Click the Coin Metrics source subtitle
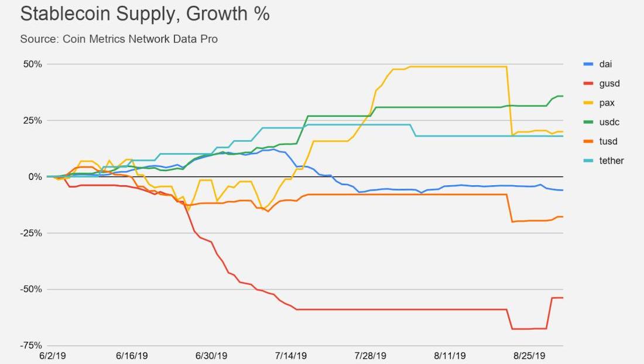The image size is (644, 364). pos(119,39)
